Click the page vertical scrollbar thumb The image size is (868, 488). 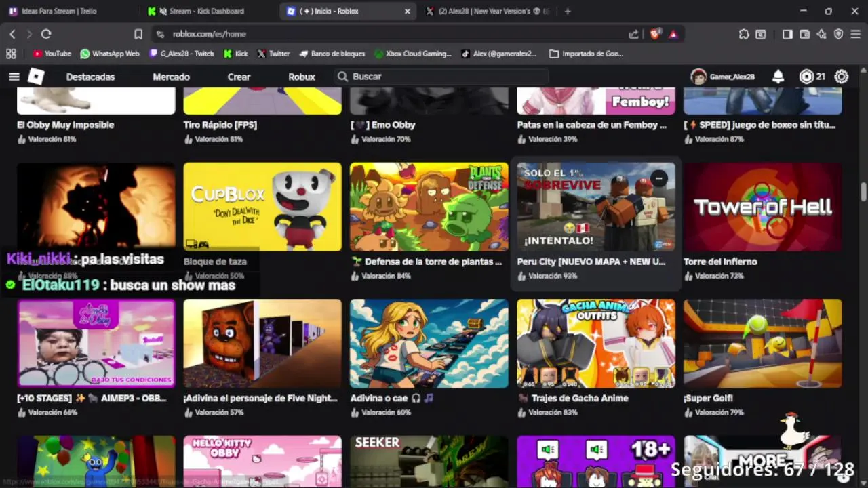(x=863, y=192)
